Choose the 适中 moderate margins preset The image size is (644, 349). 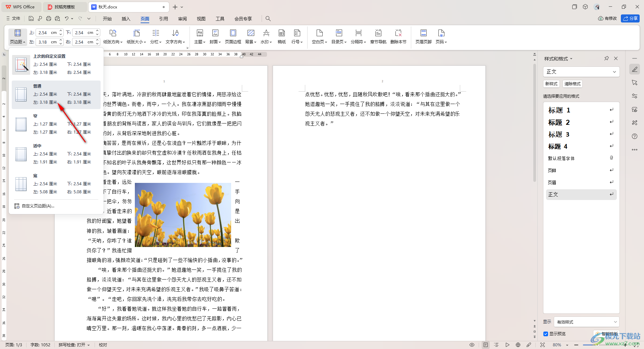point(56,154)
